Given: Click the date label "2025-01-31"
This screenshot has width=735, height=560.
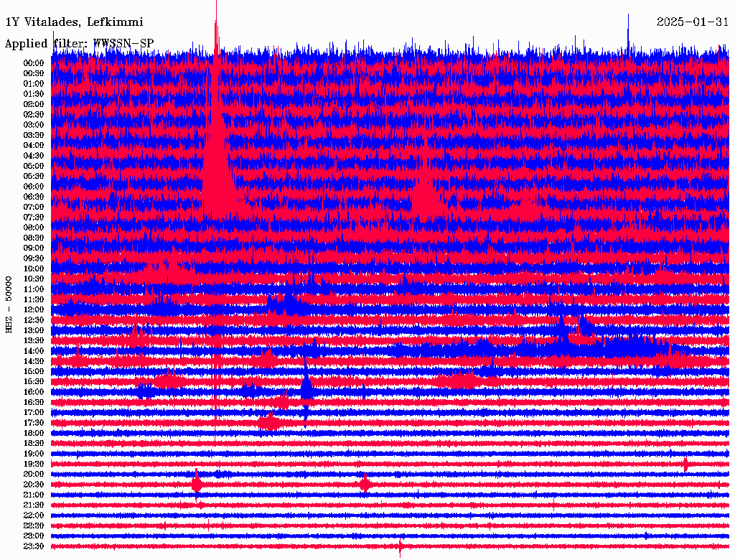Looking at the screenshot, I should pyautogui.click(x=693, y=22).
